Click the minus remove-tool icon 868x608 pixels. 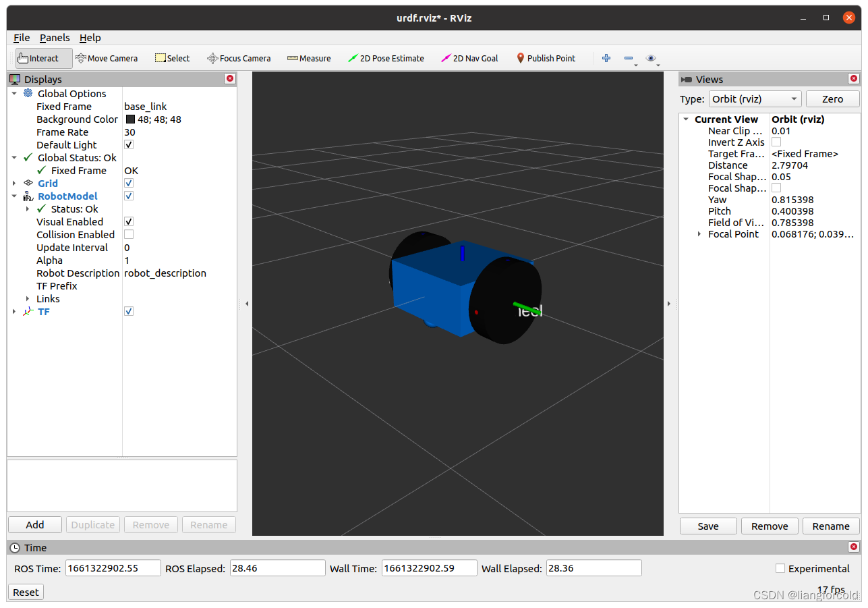(629, 58)
